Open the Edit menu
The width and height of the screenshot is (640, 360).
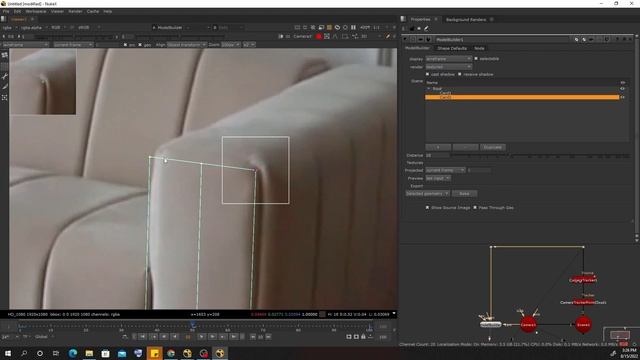[17, 11]
